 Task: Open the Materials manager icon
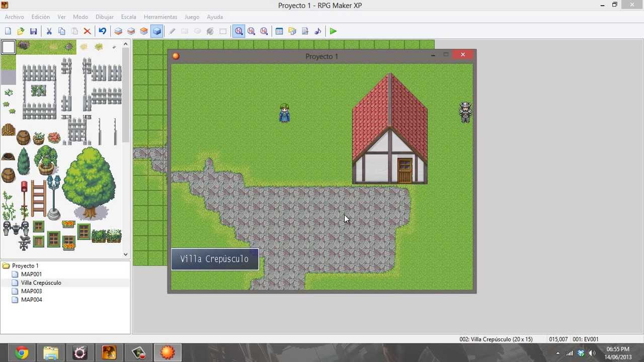(x=292, y=31)
